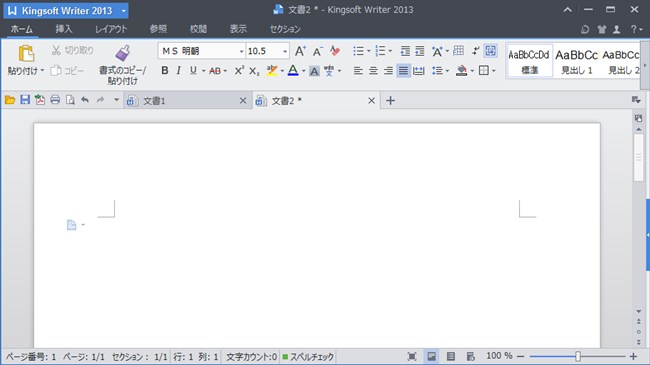Click the full screen view icon in status bar
650x365 pixels.
coord(412,356)
